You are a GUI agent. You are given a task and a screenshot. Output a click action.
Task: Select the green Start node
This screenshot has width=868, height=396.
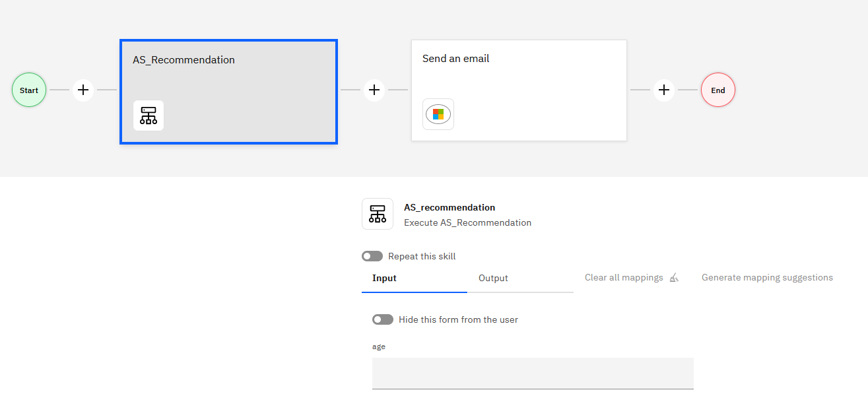pyautogui.click(x=29, y=90)
